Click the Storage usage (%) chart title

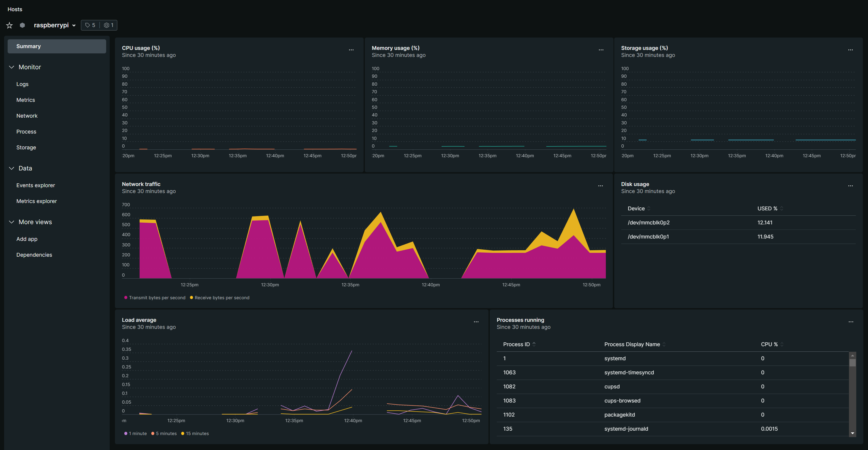coord(644,48)
